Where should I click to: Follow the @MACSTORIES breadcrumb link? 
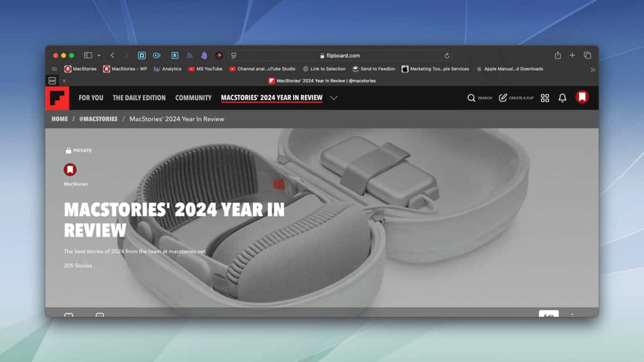tap(99, 119)
